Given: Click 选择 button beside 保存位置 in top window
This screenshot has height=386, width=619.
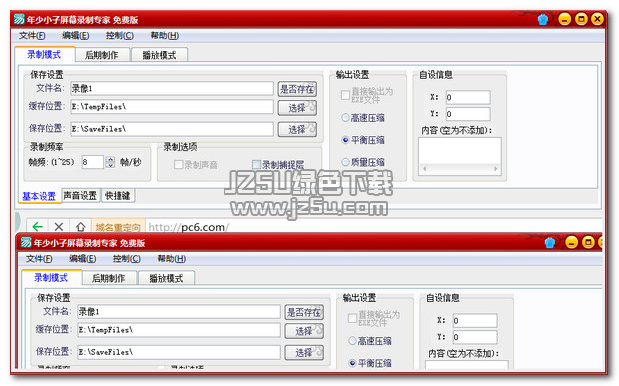Looking at the screenshot, I should (297, 129).
